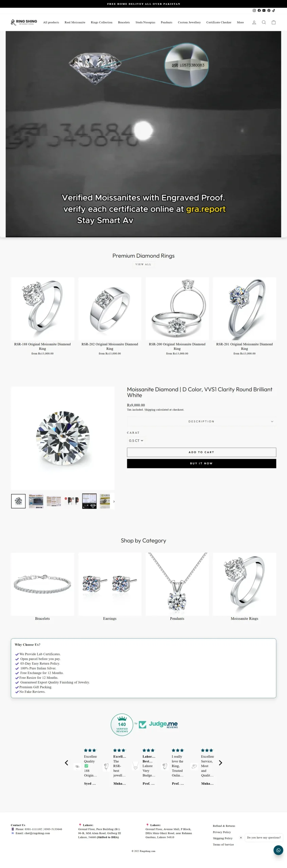Open the Refund & Returns footer link

(x=224, y=826)
